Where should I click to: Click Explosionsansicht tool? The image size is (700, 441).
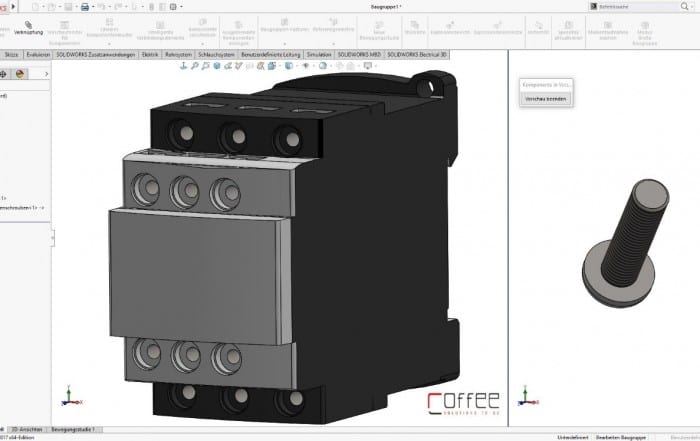(450, 28)
